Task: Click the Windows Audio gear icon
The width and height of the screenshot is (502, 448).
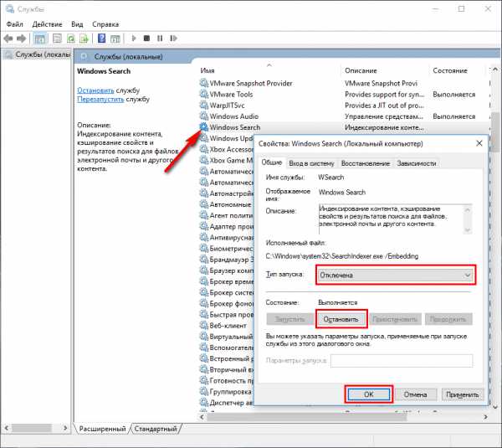Action: (204, 116)
